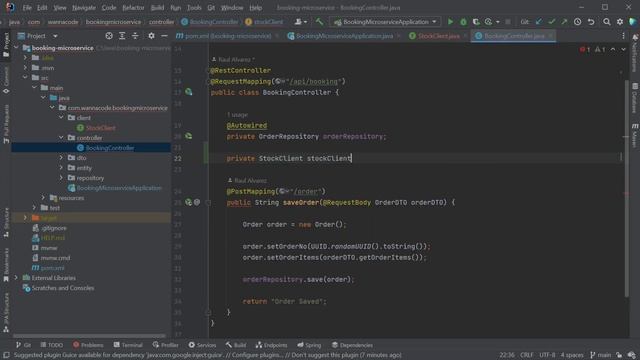
Task: Click Configure plugins link in status bar
Action: pyautogui.click(x=258, y=355)
